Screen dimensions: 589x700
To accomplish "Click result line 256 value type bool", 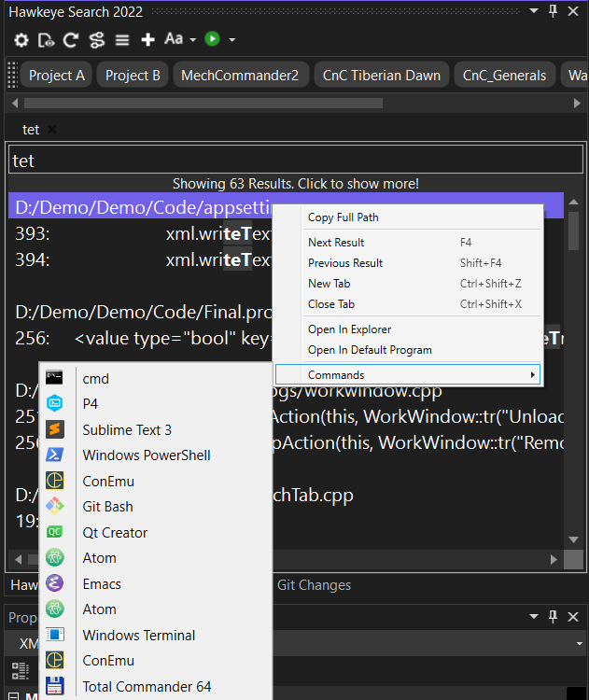I will (x=141, y=338).
